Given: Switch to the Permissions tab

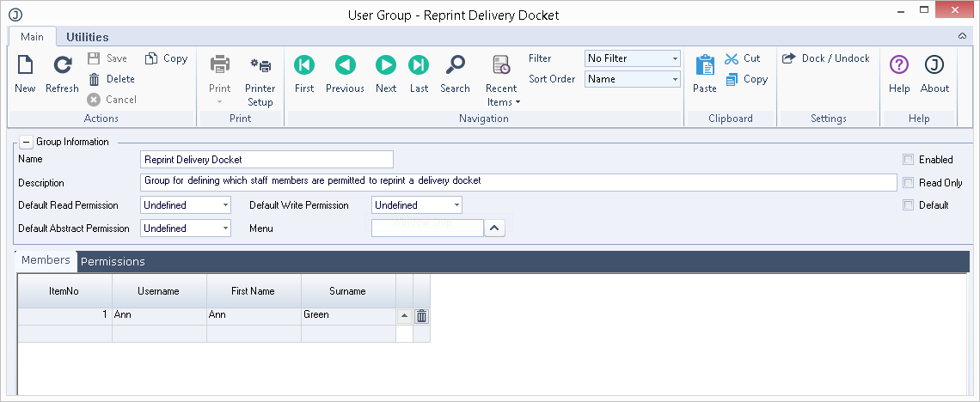Looking at the screenshot, I should point(113,261).
